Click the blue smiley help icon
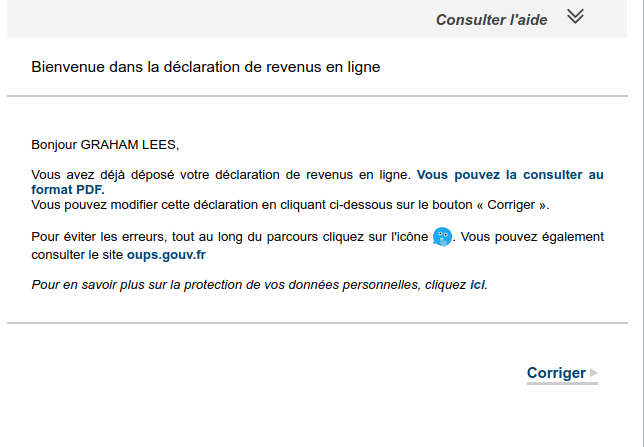 [442, 237]
